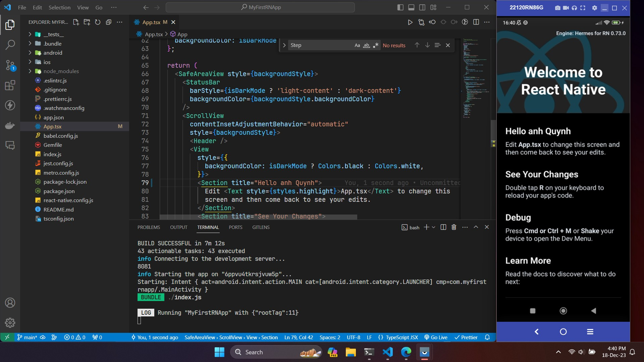Toggle Match Whole Word in find widget
This screenshot has width=644, height=362.
[x=367, y=45]
